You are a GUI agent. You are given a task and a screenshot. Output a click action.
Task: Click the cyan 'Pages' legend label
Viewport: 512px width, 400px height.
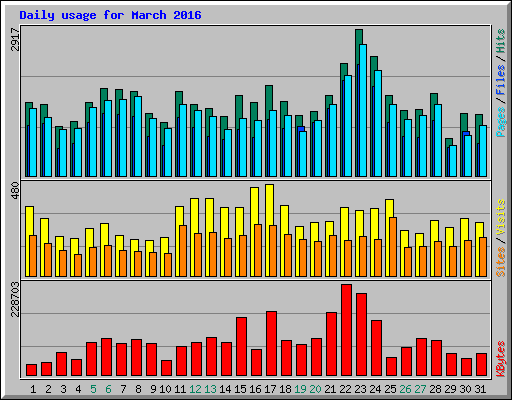pyautogui.click(x=501, y=122)
